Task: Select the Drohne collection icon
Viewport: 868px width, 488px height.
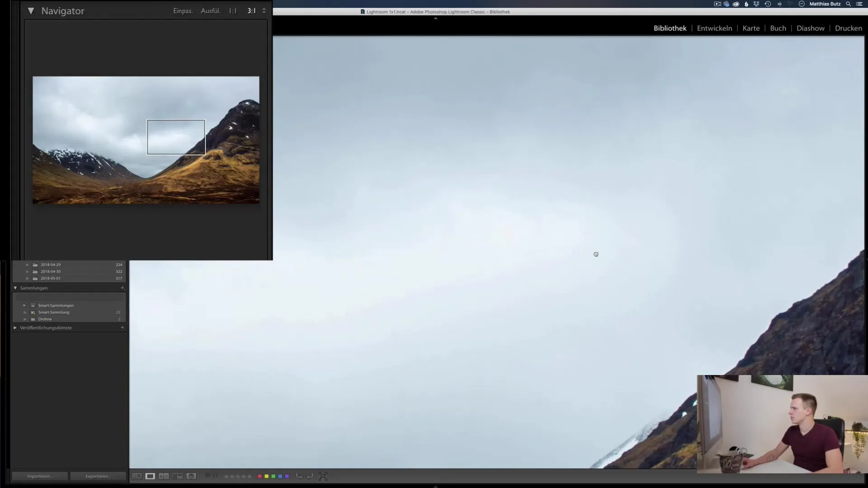Action: click(33, 319)
